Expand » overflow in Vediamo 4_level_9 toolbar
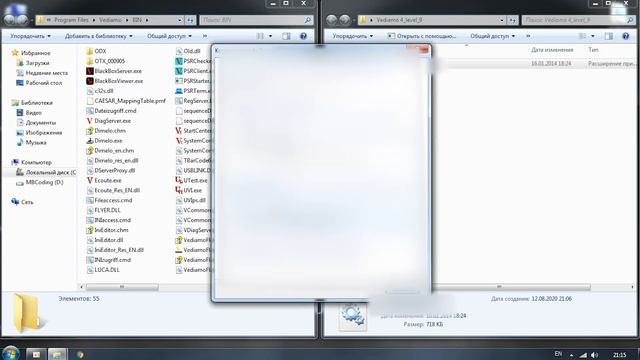The width and height of the screenshot is (640, 360). pyautogui.click(x=528, y=36)
